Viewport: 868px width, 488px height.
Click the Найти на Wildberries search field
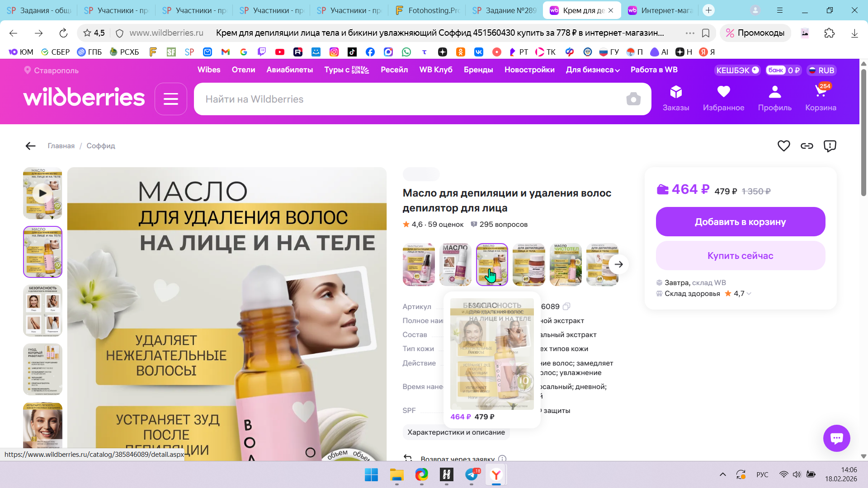(x=407, y=99)
